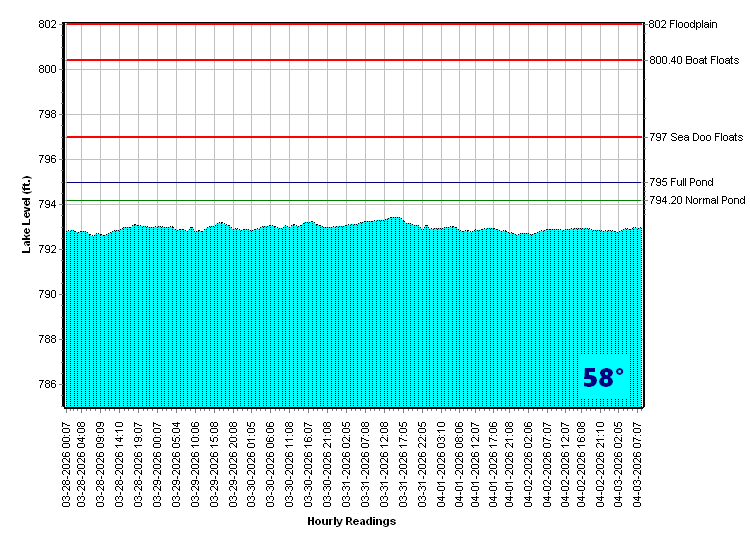Click the 794.20 Normal Pond label

[696, 200]
